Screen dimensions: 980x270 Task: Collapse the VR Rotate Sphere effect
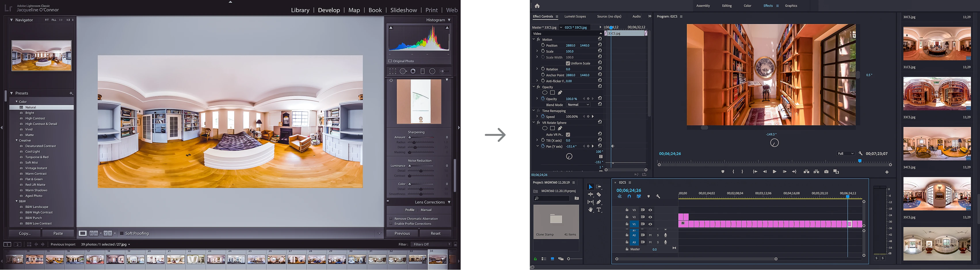point(534,123)
